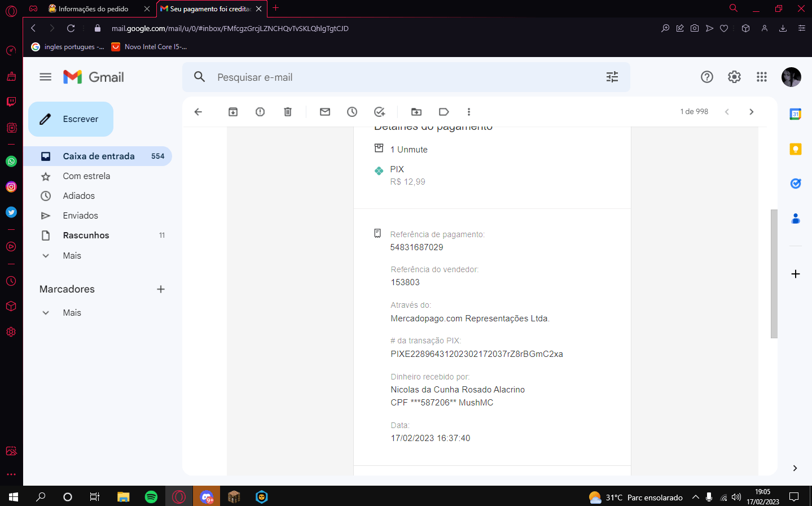Expand Mais under Marcadores
The height and width of the screenshot is (506, 812).
72,313
